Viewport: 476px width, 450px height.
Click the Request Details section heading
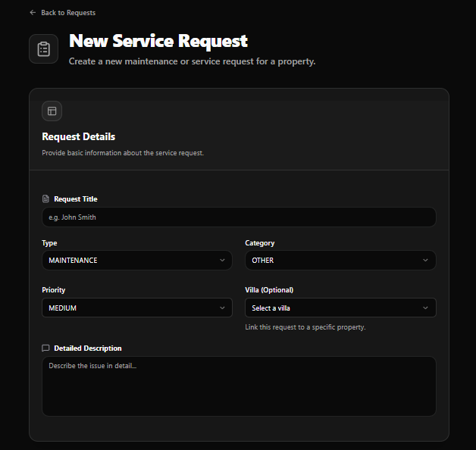point(79,136)
